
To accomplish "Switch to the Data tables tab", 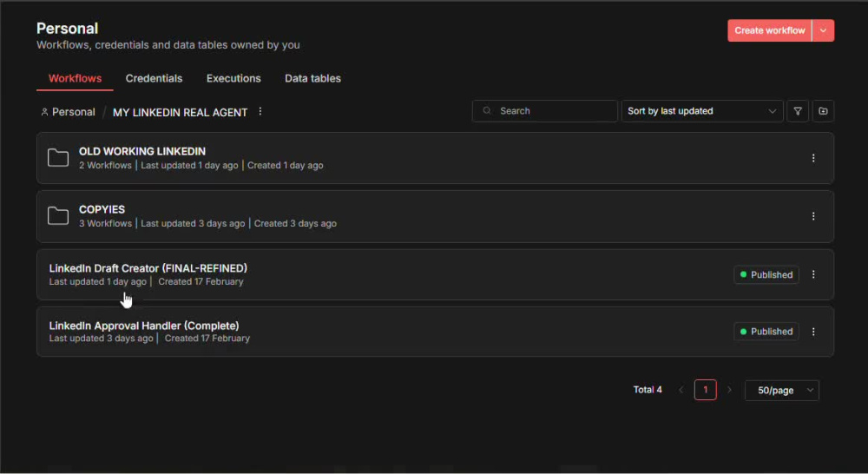I will [x=312, y=79].
